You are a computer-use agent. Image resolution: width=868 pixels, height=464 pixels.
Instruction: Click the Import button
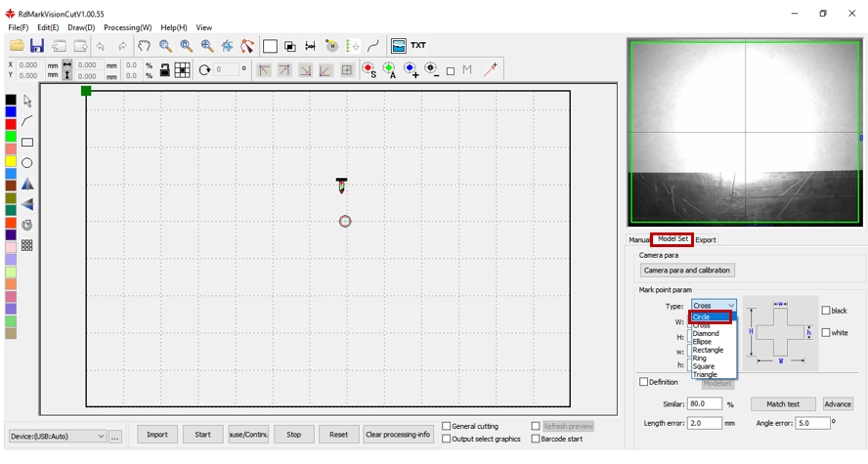pyautogui.click(x=157, y=434)
